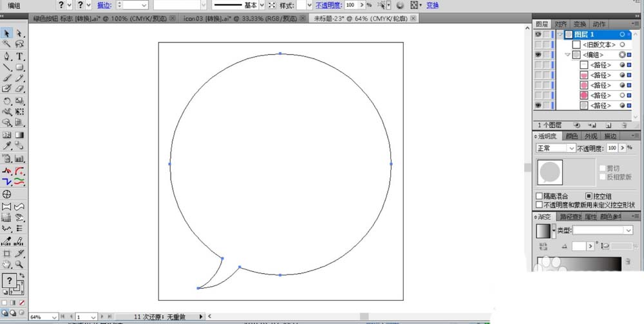Open the 描边 stroke link
Screen dimensions: 644x324
103,5
